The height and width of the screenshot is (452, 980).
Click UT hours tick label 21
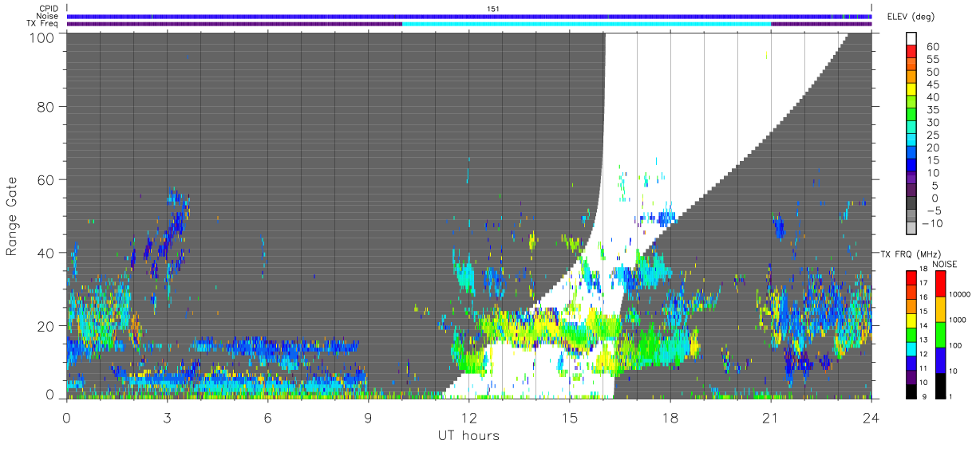click(771, 416)
